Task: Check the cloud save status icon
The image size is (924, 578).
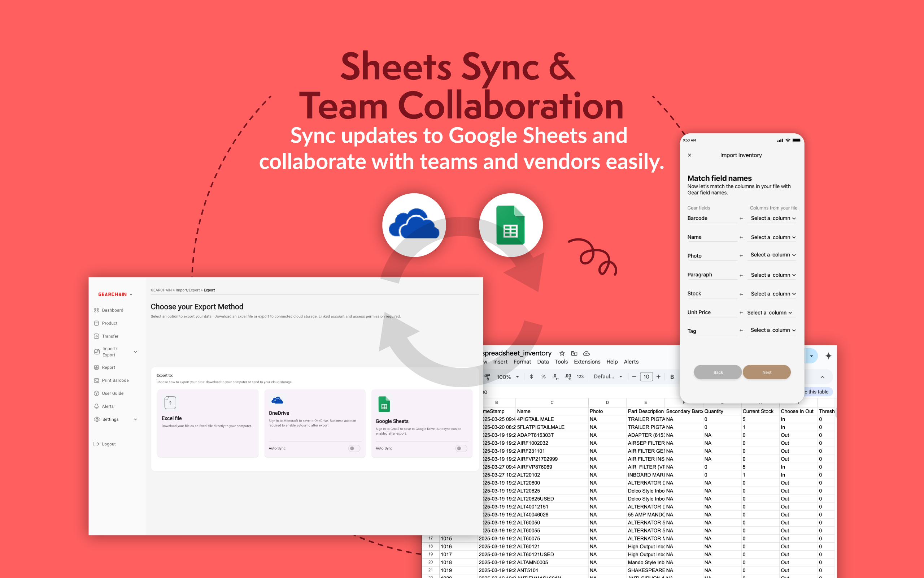Action: (x=586, y=353)
